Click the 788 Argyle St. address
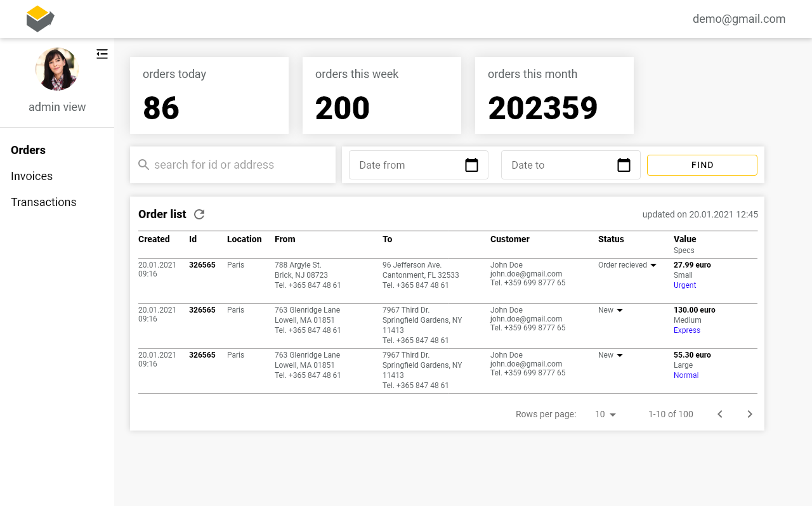Viewport: 812px width, 506px height. 298,265
